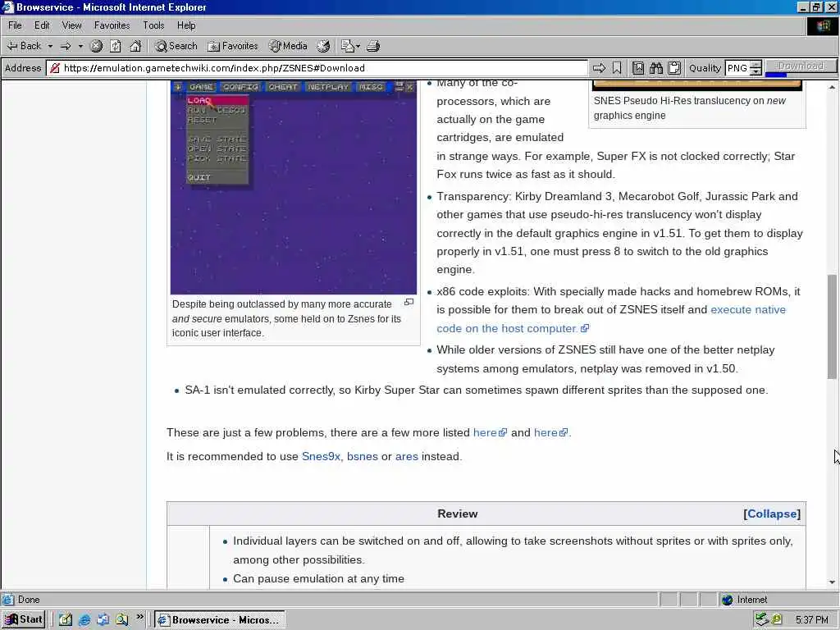The image size is (840, 630).
Task: Open the Forward history dropdown arrow
Action: [x=80, y=46]
